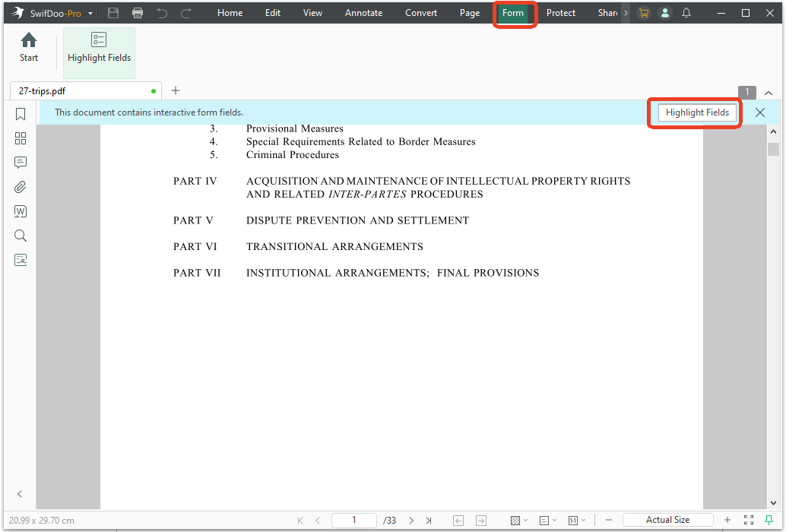Viewport: 786px width, 532px height.
Task: Open the page display mode dropdown
Action: coord(548,521)
